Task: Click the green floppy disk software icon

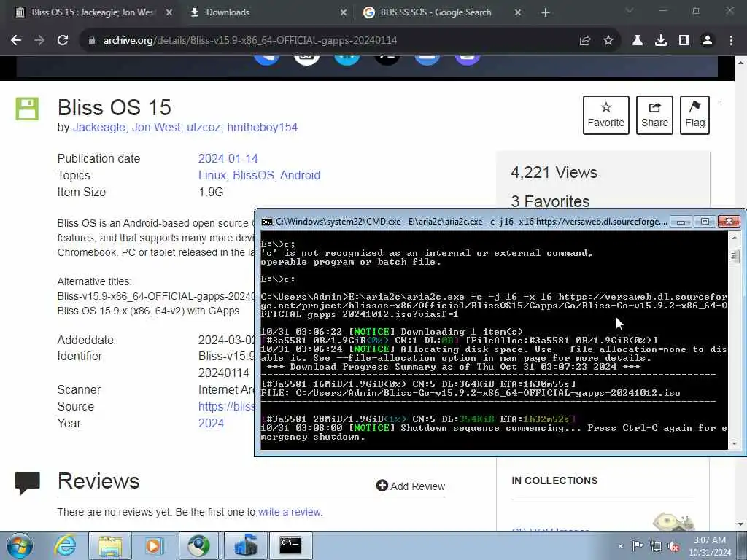Action: tap(27, 109)
